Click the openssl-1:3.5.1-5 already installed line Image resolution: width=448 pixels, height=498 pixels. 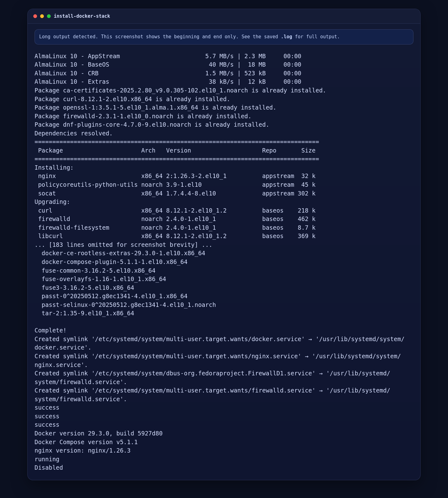point(155,108)
